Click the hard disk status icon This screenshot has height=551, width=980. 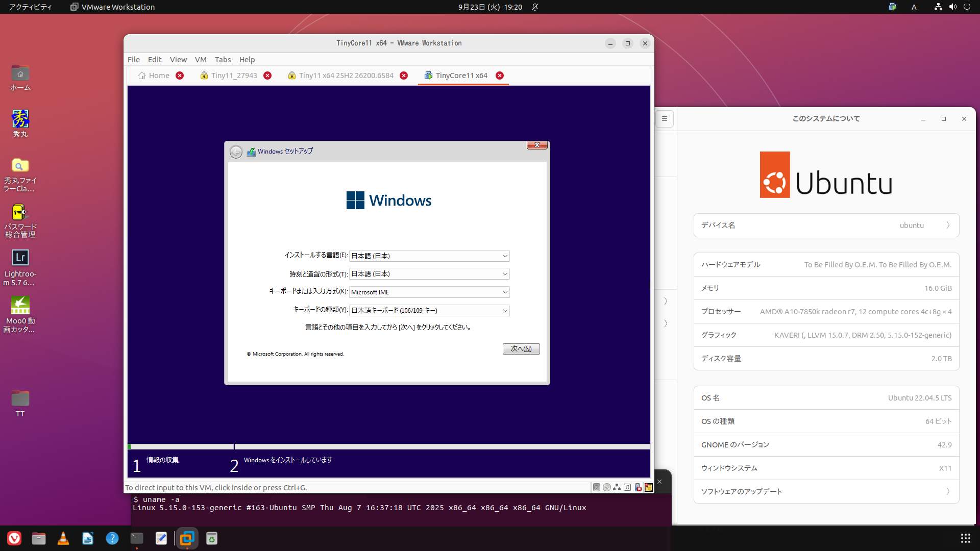click(x=596, y=487)
